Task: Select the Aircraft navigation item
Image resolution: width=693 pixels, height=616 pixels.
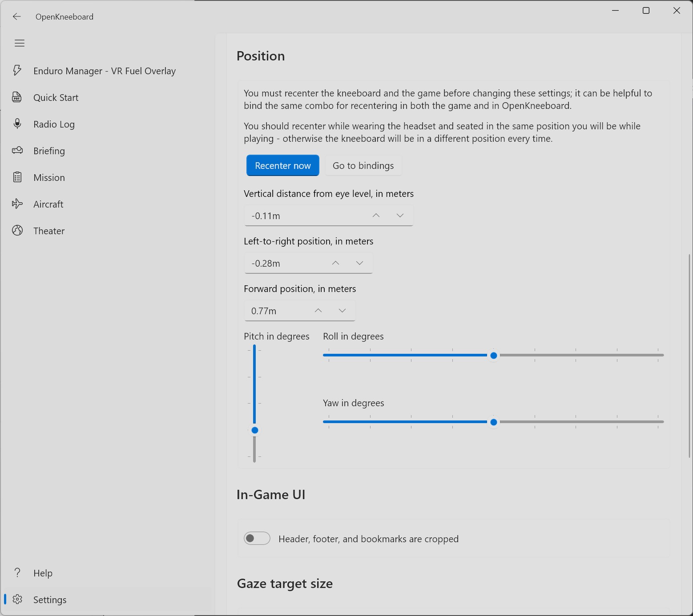Action: [x=108, y=204]
